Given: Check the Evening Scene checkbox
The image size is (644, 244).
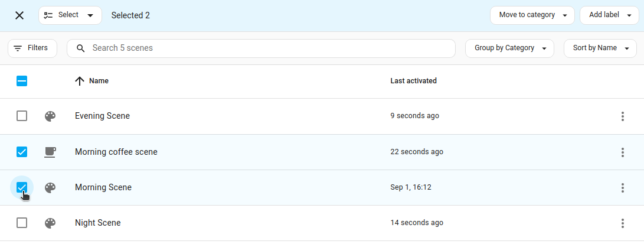Looking at the screenshot, I should (22, 116).
